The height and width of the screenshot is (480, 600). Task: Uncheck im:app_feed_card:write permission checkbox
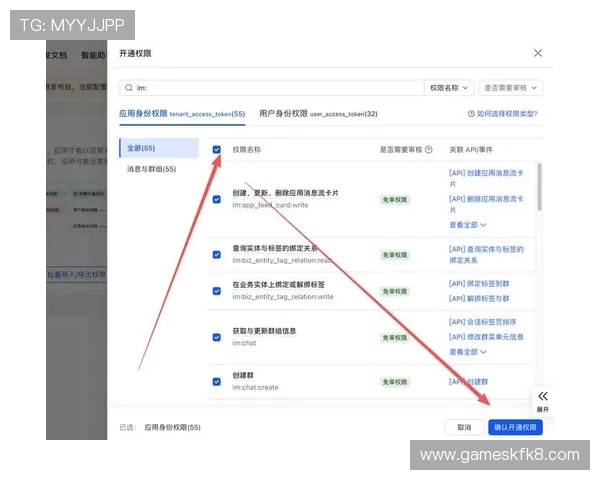pos(217,199)
